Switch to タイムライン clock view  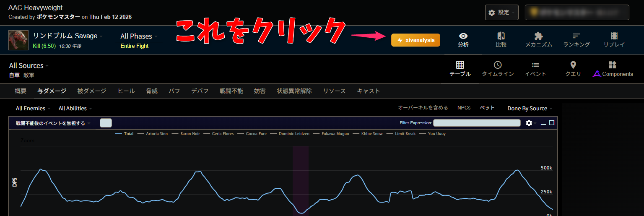pos(497,69)
